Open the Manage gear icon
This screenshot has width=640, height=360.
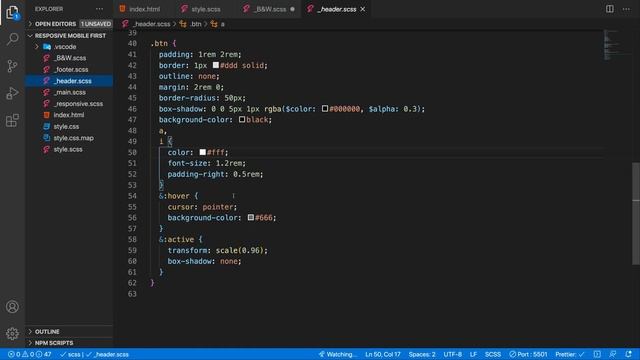click(x=12, y=333)
